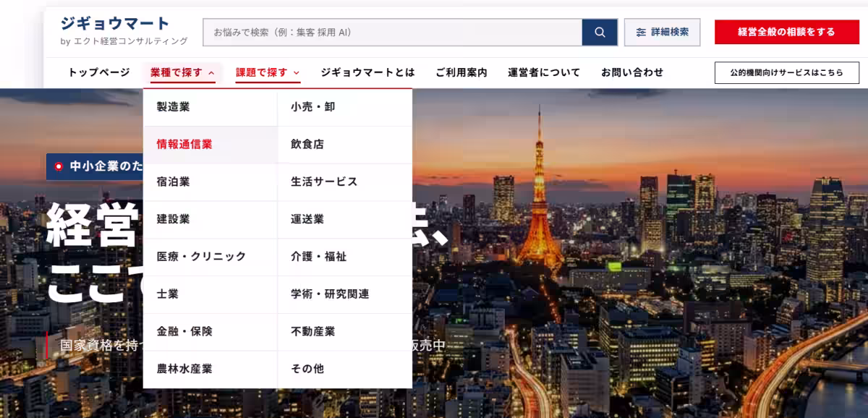Select 不動産業 from industry menu
868x418 pixels.
click(345, 332)
